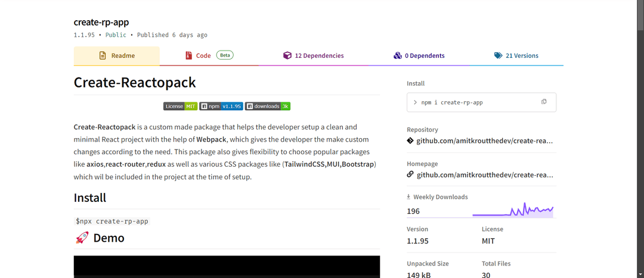644x278 pixels.
Task: Open the 12 Dependencies tab
Action: (x=314, y=56)
